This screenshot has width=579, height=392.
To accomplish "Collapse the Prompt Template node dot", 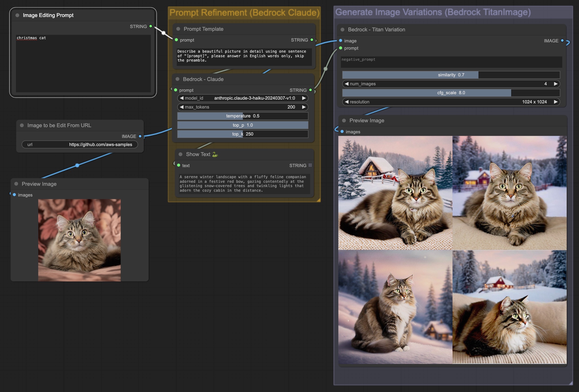I will pyautogui.click(x=178, y=29).
